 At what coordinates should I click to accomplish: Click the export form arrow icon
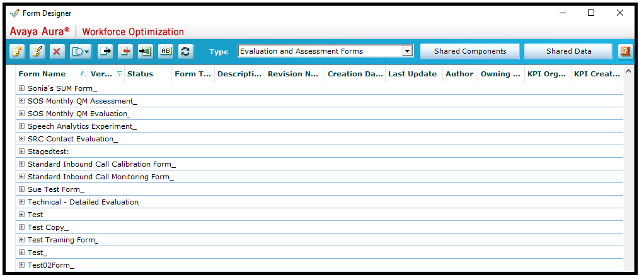pos(105,51)
